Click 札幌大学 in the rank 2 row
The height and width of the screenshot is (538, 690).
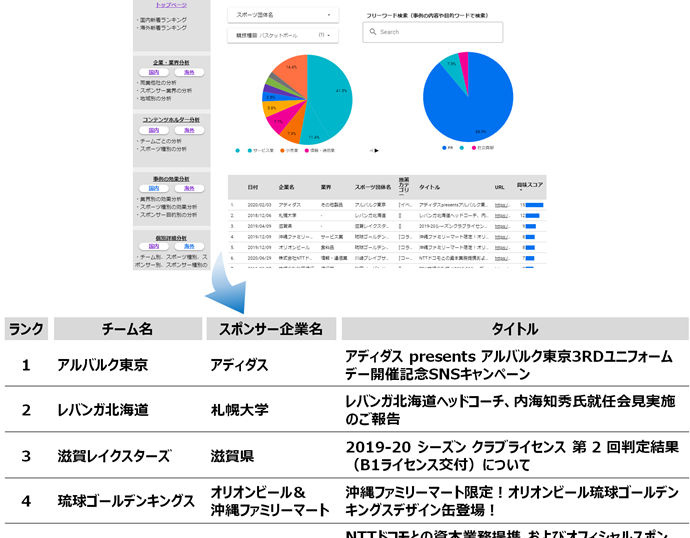point(239,410)
